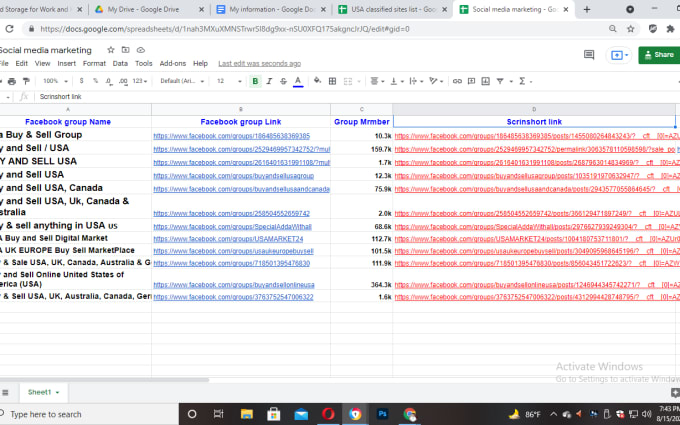
Task: Expand the filter views dropdown arrow
Action: pos(511,81)
